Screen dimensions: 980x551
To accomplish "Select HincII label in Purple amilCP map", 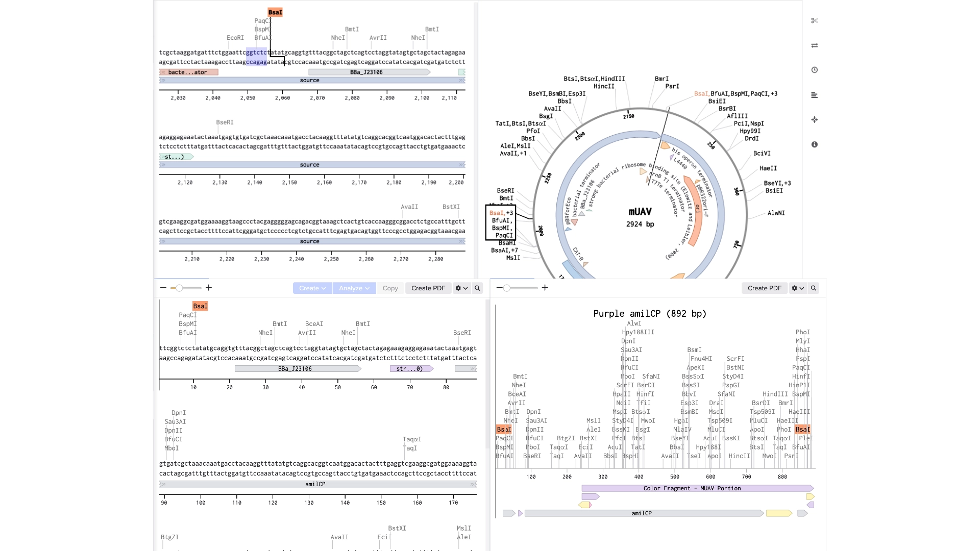I will [740, 456].
